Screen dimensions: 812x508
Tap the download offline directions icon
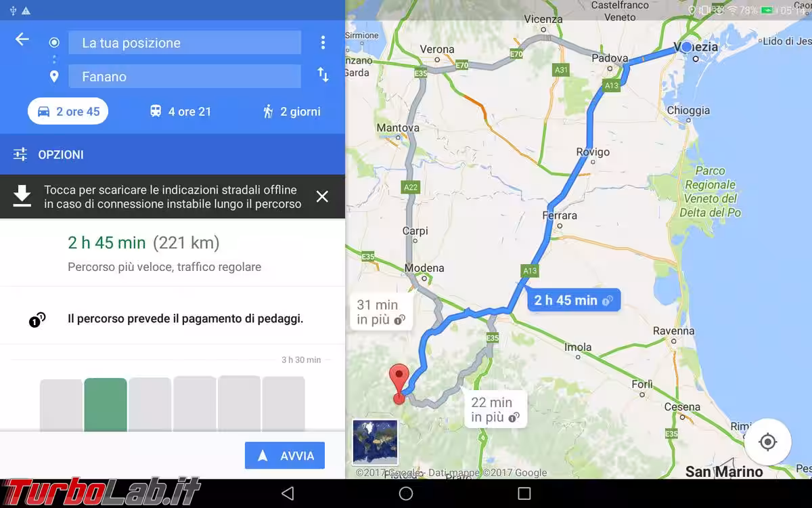click(22, 196)
